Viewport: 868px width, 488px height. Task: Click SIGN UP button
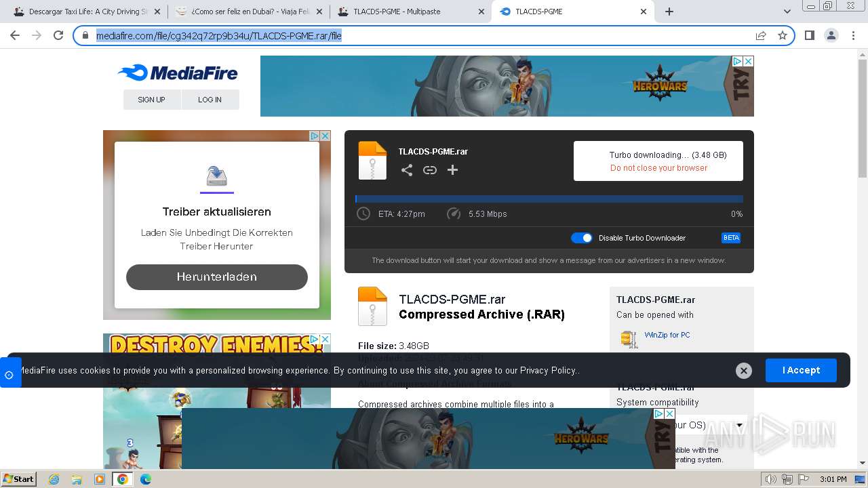tap(151, 100)
